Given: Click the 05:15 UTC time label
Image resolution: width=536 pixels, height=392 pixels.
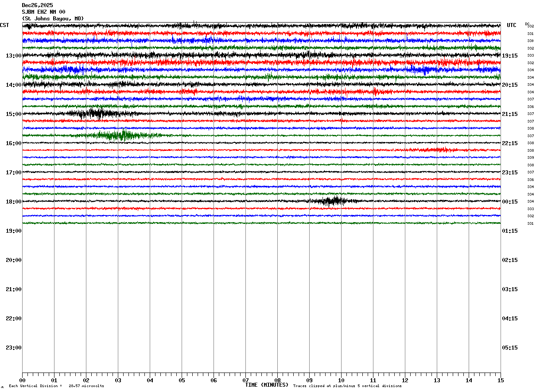Looking at the screenshot, I should click(x=510, y=348).
